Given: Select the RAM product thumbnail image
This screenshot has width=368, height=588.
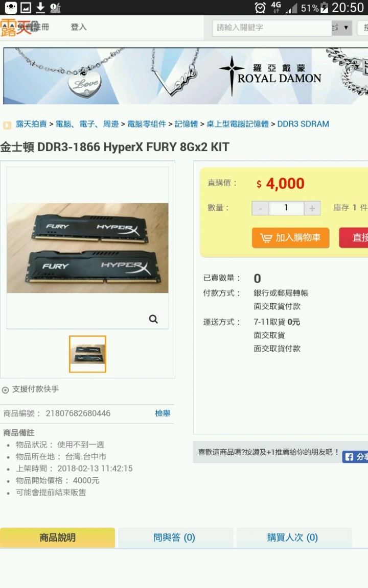Looking at the screenshot, I should pos(87,354).
